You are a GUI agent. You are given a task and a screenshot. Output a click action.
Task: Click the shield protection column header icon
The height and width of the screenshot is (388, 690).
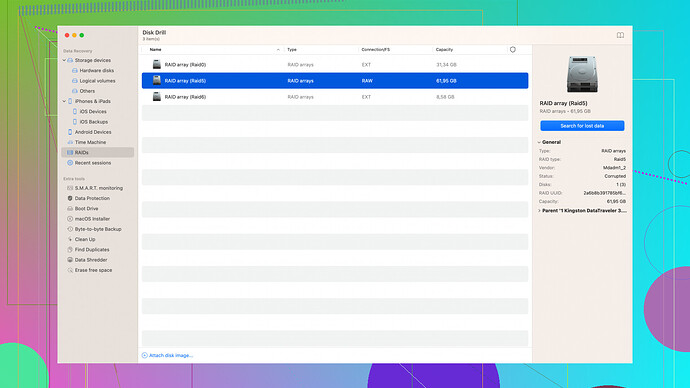[x=513, y=50]
